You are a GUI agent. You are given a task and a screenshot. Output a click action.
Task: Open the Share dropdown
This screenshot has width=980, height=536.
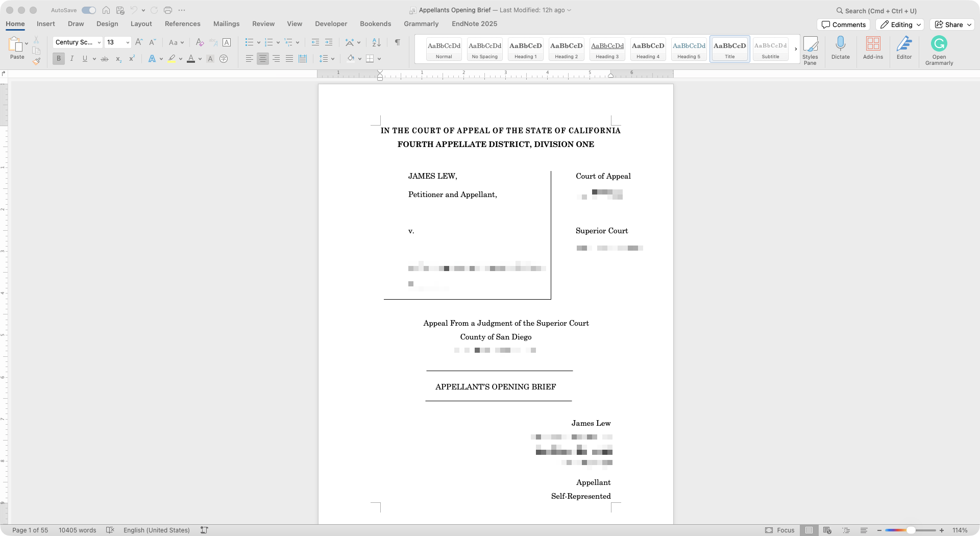point(952,25)
